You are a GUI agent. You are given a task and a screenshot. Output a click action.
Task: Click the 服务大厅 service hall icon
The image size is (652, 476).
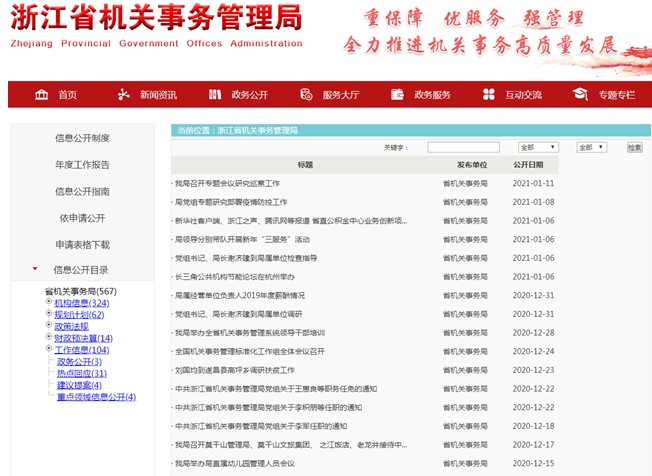tap(305, 95)
